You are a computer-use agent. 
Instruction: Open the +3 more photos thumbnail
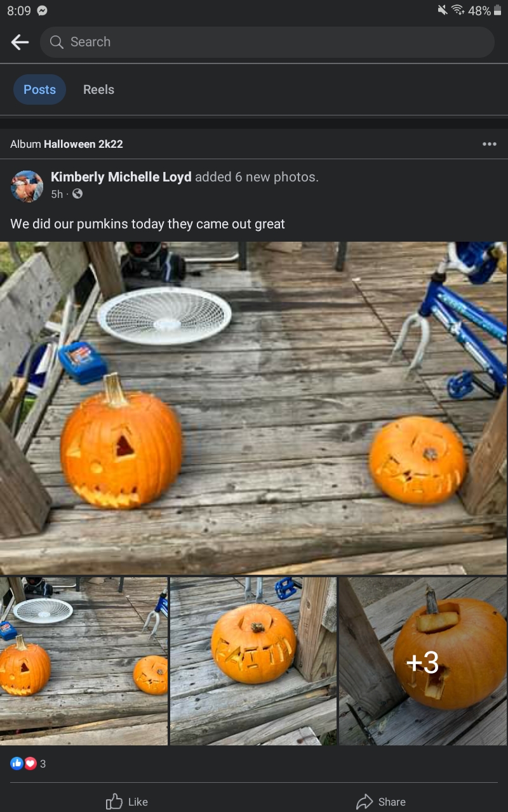[423, 661]
